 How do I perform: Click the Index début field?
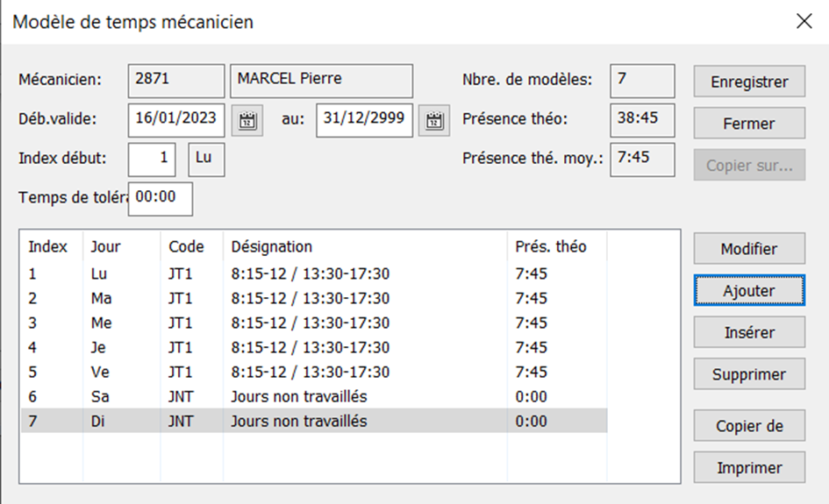pyautogui.click(x=152, y=160)
